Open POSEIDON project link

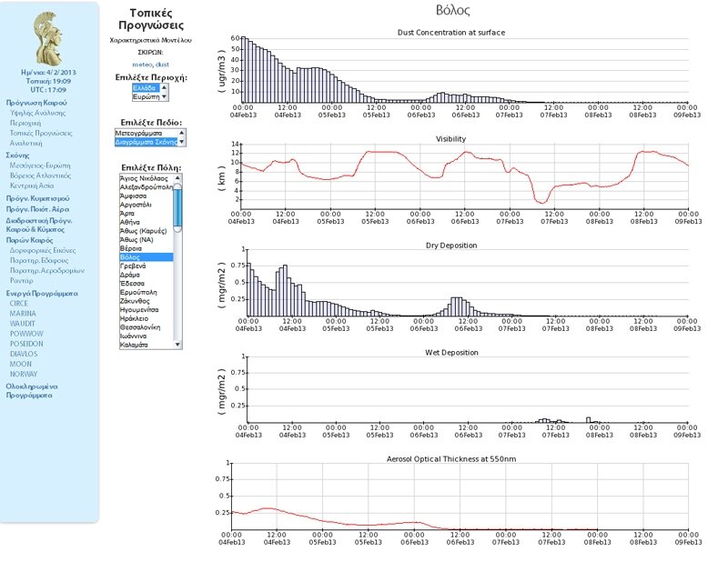[26, 344]
